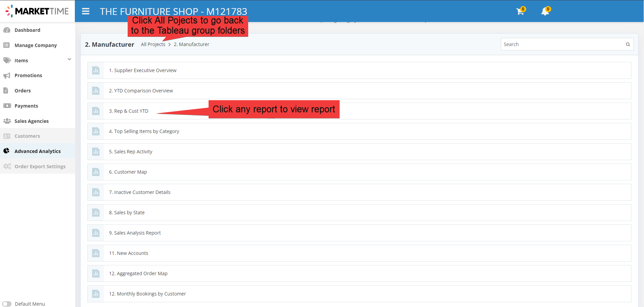Open Sales Agencies in sidebar

tap(31, 121)
